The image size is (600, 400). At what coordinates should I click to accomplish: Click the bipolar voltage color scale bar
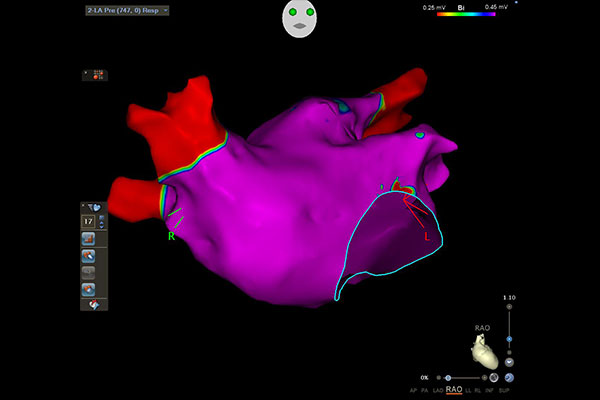pos(468,15)
